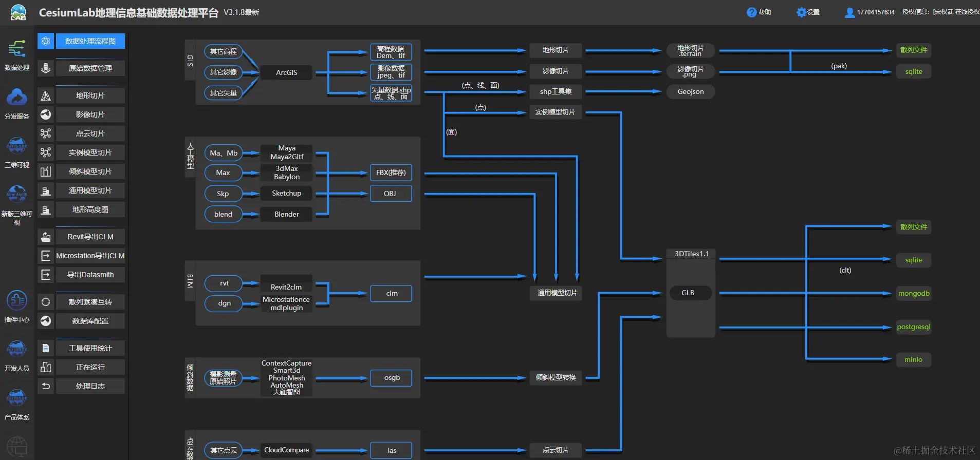The width and height of the screenshot is (980, 460).
Task: Click the osgb format box
Action: click(x=391, y=378)
